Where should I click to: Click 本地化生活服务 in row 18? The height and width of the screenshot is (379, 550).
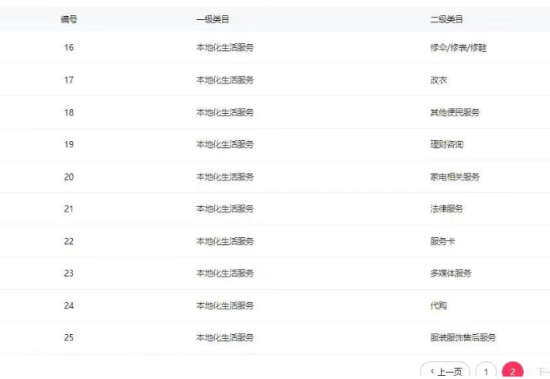[225, 112]
